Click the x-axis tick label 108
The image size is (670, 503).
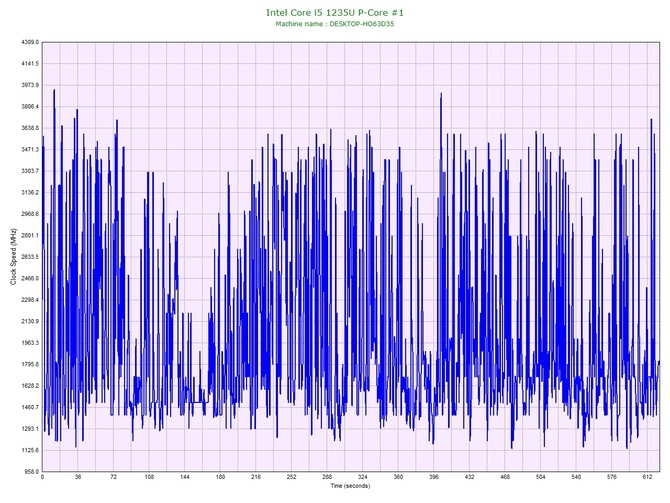pyautogui.click(x=149, y=477)
